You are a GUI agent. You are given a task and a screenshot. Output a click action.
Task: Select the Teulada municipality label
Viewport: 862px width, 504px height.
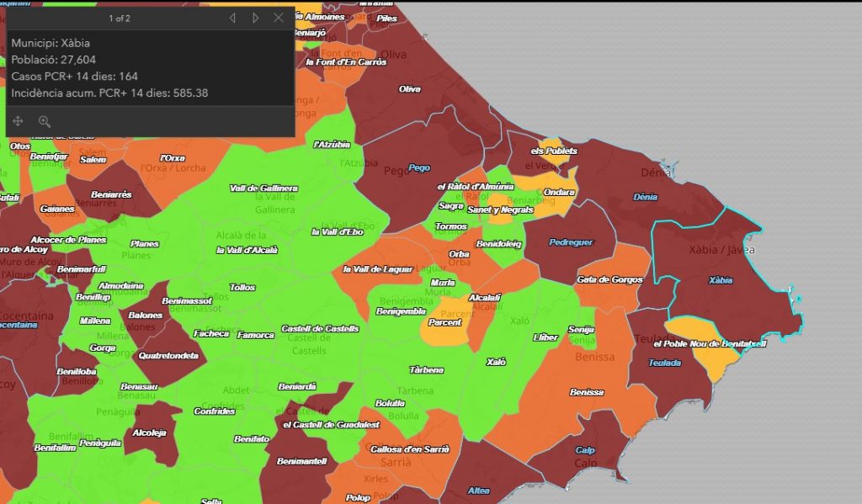click(664, 363)
